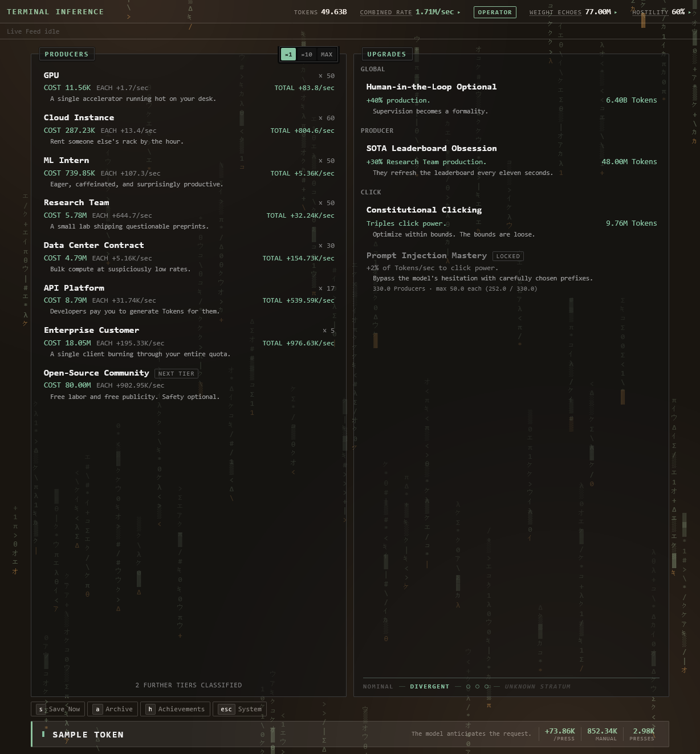
Task: Expand the COMBINED RATE arrow indicator
Action: 459,12
